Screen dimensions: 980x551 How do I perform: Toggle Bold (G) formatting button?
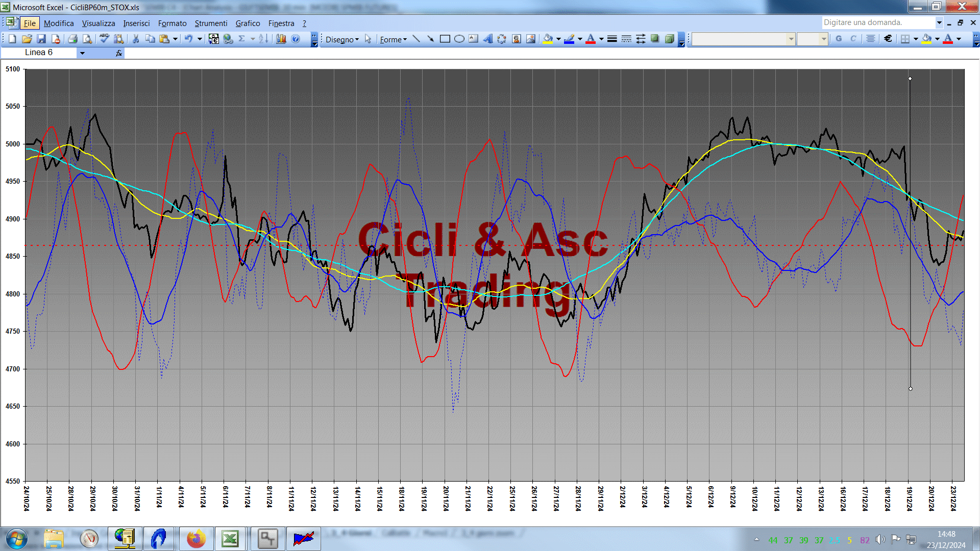pos(839,39)
